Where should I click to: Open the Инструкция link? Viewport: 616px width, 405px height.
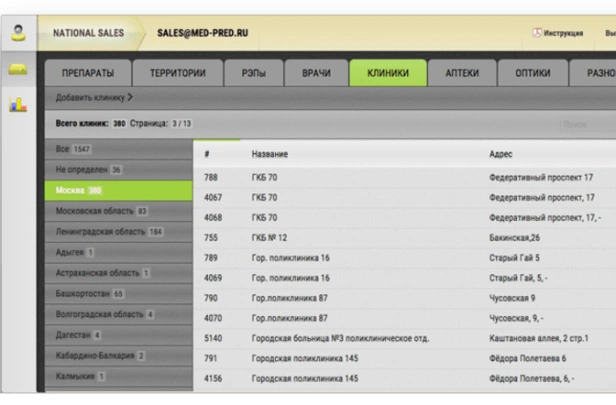(x=562, y=33)
